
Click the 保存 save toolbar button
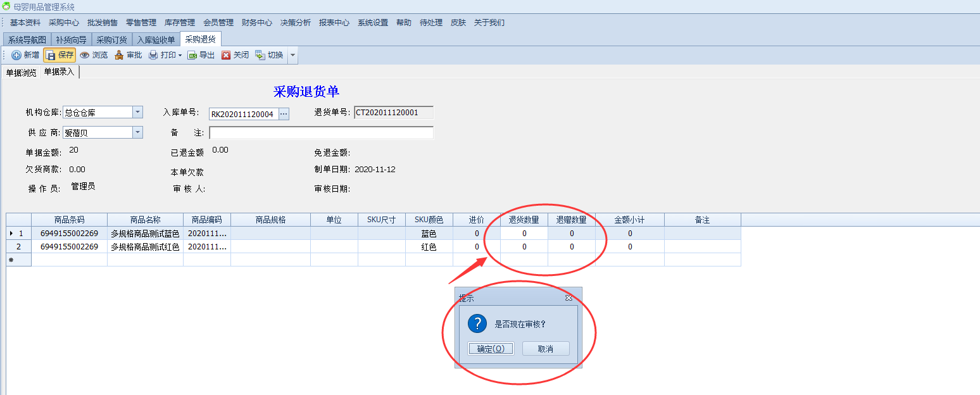point(60,55)
